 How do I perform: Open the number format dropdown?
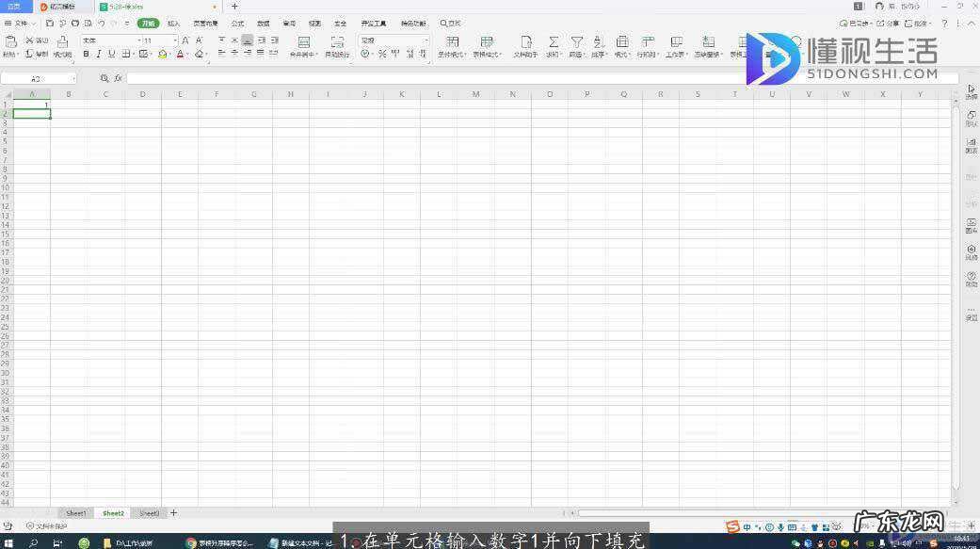(426, 40)
